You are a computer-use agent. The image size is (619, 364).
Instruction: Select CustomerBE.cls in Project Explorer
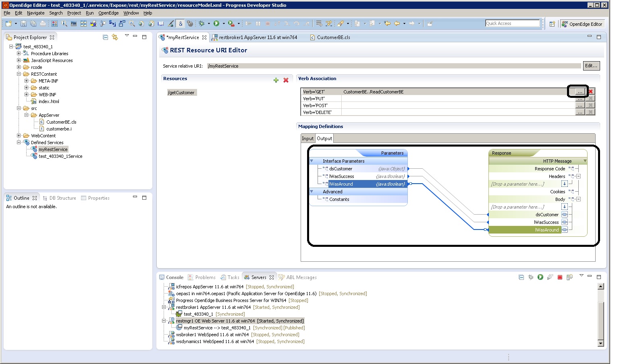61,122
